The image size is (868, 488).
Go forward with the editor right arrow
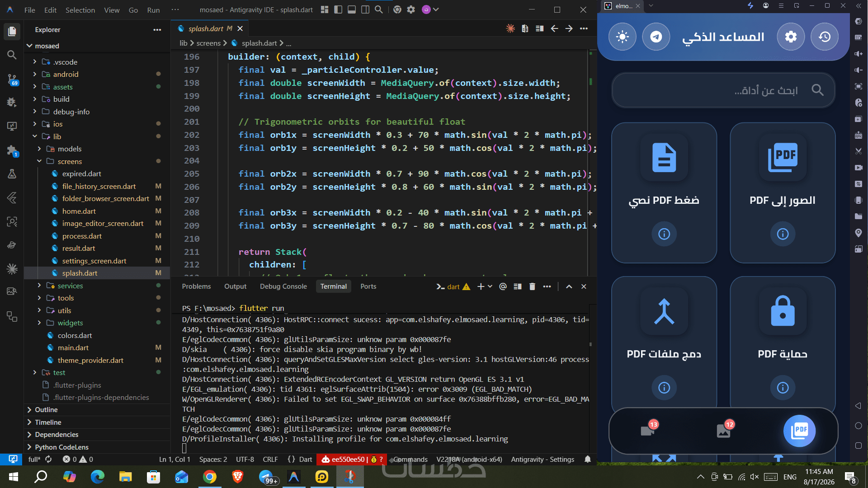click(569, 28)
